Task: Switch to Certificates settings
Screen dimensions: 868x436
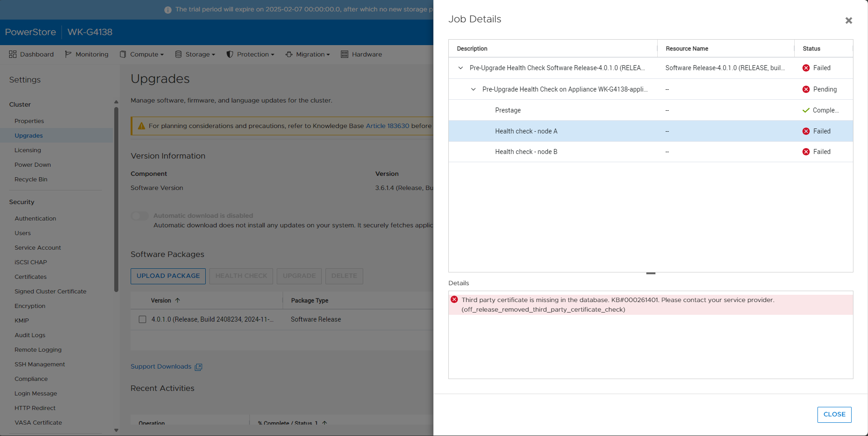Action: click(x=30, y=277)
